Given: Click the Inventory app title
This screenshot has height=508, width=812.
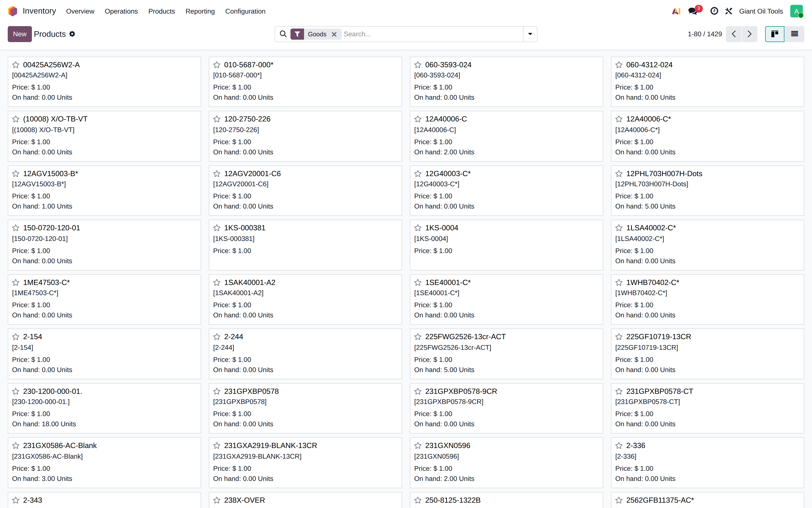Looking at the screenshot, I should pyautogui.click(x=39, y=11).
